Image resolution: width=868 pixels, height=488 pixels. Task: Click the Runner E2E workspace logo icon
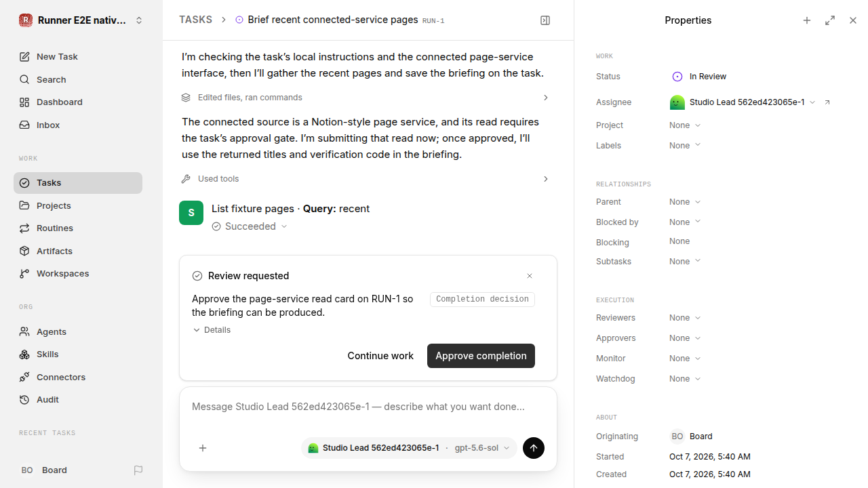pos(26,20)
